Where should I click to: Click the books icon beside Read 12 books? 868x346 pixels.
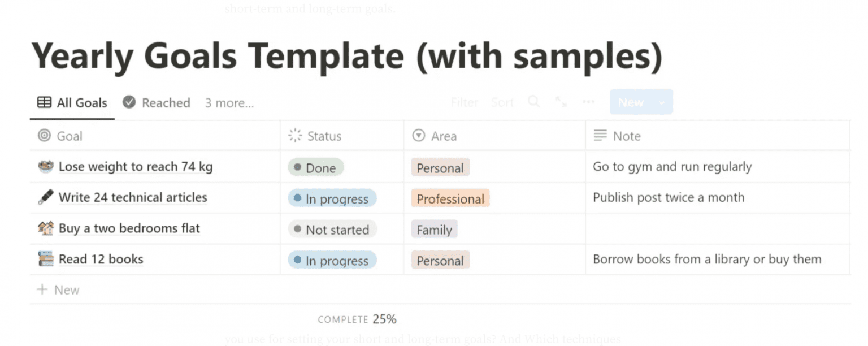point(45,259)
